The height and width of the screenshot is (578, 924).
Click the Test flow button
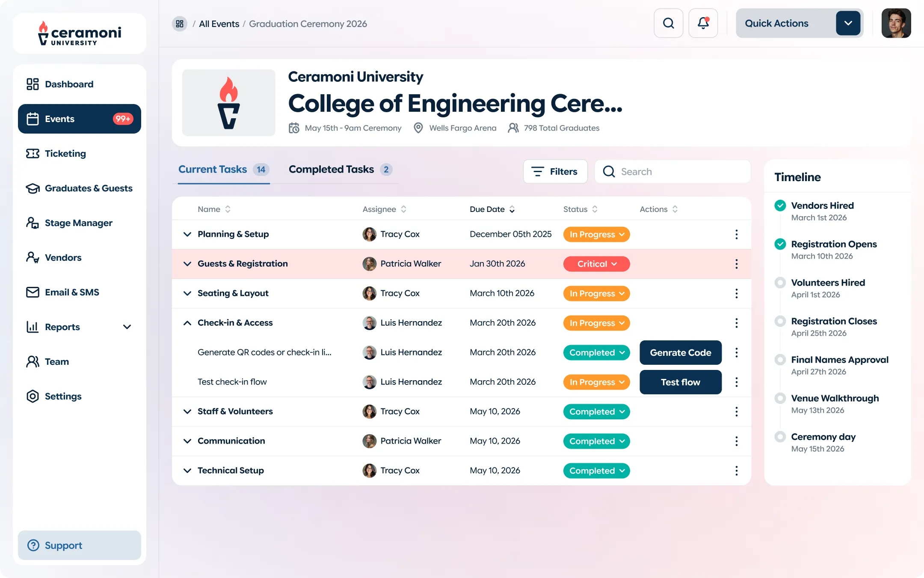pyautogui.click(x=680, y=382)
